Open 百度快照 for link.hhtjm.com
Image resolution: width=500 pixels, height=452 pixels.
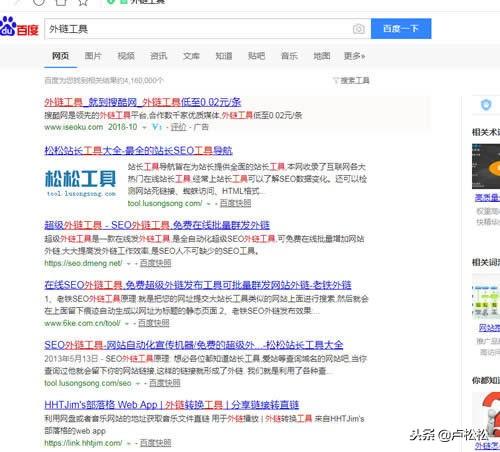(x=155, y=443)
